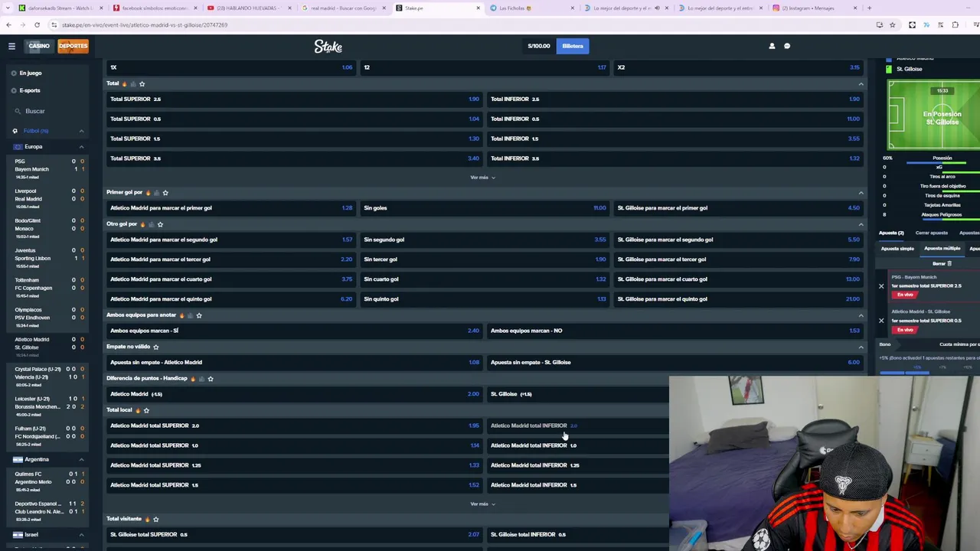Favorite Diferencia de puntos - Handicap star
The height and width of the screenshot is (551, 980).
pyautogui.click(x=211, y=379)
